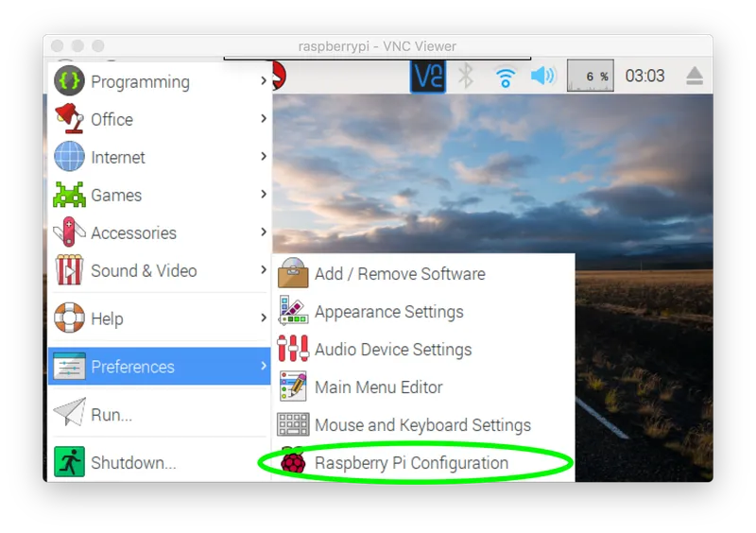This screenshot has width=756, height=533.
Task: Open Audio Device Settings
Action: click(423, 349)
